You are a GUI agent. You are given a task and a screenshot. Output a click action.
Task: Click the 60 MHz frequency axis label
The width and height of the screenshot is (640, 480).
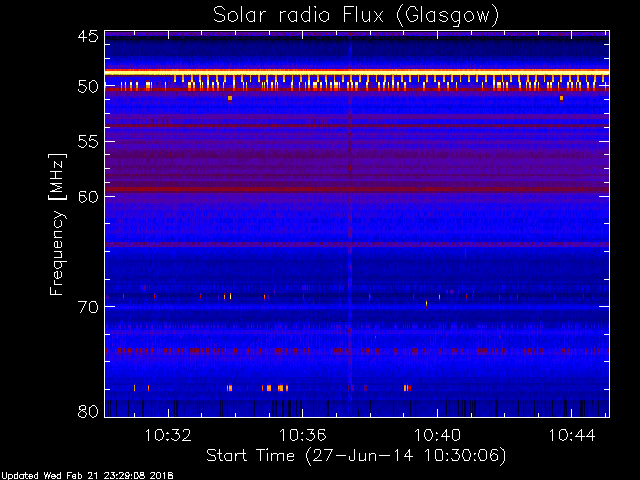88,196
